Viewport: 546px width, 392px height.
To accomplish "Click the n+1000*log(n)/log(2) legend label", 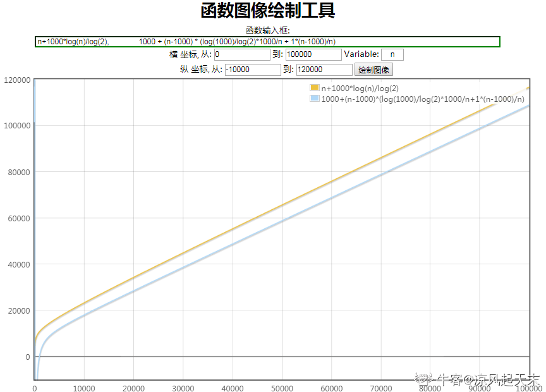I will [360, 88].
